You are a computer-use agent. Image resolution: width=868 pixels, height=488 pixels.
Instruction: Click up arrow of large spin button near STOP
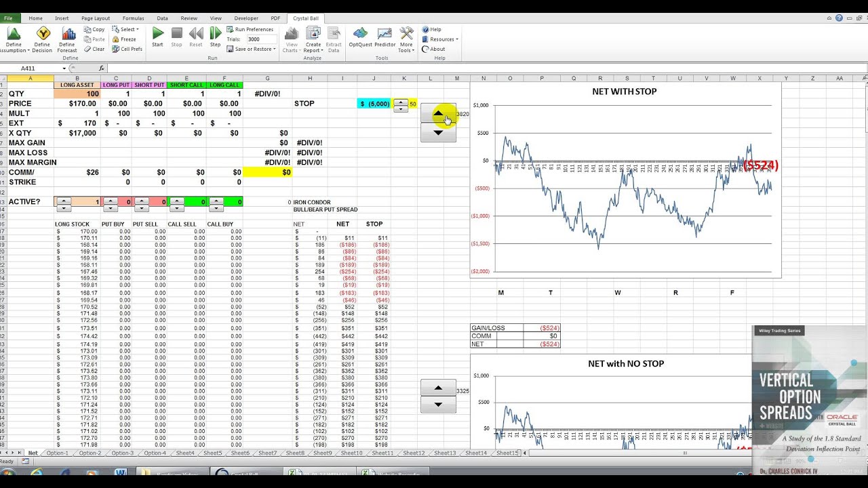point(438,113)
